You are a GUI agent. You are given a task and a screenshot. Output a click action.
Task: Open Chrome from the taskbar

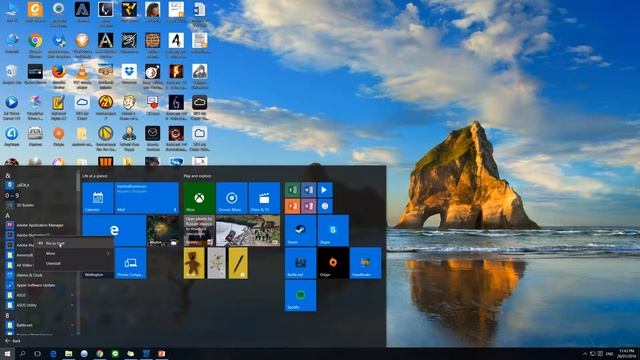pos(100,354)
